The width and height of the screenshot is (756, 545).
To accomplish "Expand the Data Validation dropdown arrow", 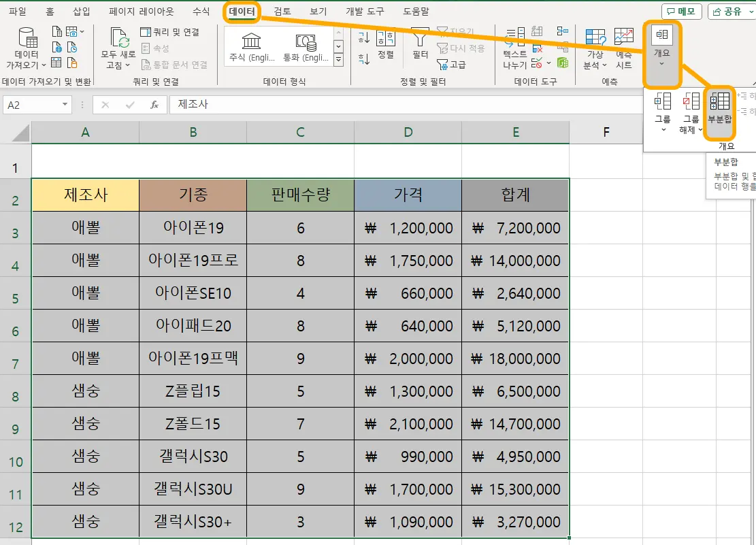I will tap(548, 63).
